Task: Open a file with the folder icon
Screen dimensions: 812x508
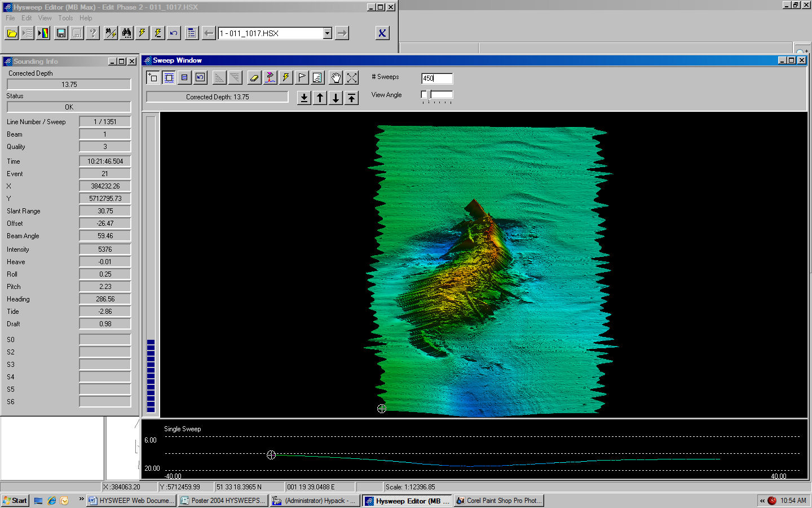Action: 11,33
